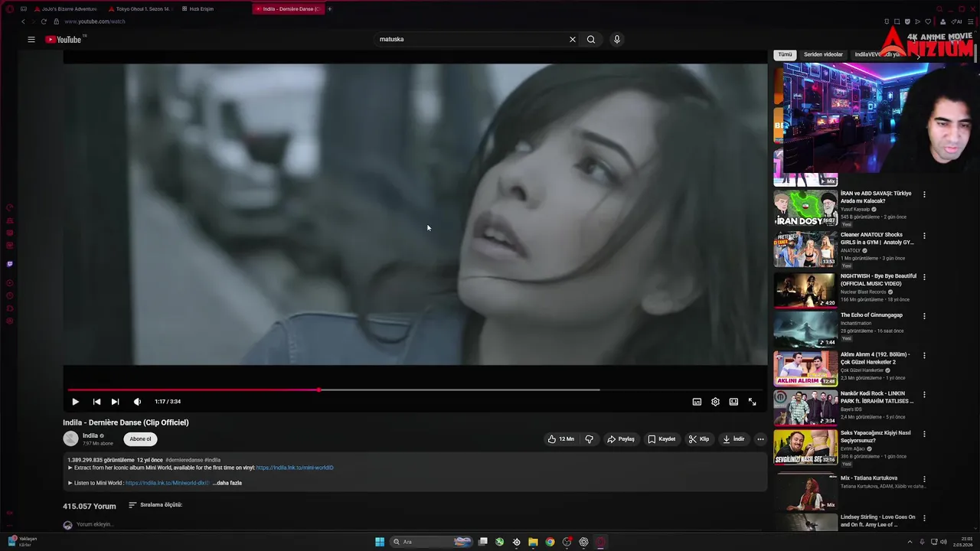Image resolution: width=980 pixels, height=551 pixels.
Task: Open NIGHTWISH Bye Bye Beautiful thumbnail
Action: pyautogui.click(x=805, y=290)
